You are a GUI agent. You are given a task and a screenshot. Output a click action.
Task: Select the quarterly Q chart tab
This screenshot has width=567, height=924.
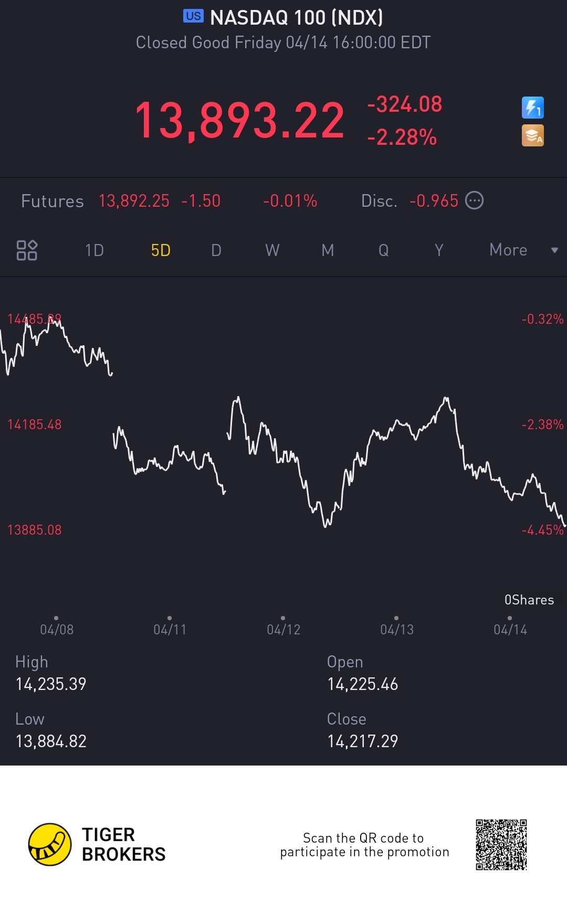tap(384, 250)
